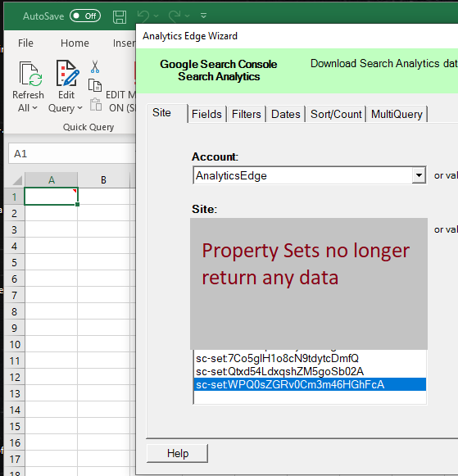Select row 10 header
Viewport: 458px width, 476px height.
click(14, 344)
